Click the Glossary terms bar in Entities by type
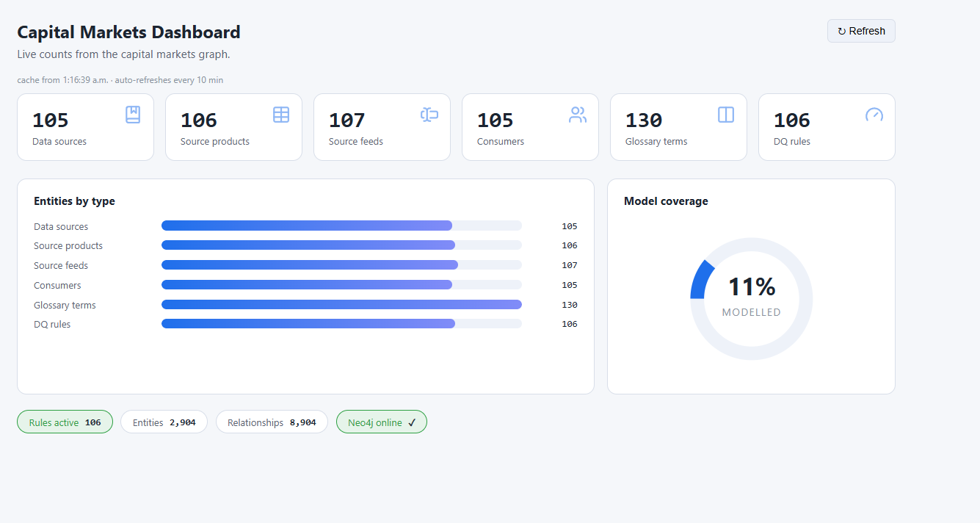The width and height of the screenshot is (980, 523). 341,304
